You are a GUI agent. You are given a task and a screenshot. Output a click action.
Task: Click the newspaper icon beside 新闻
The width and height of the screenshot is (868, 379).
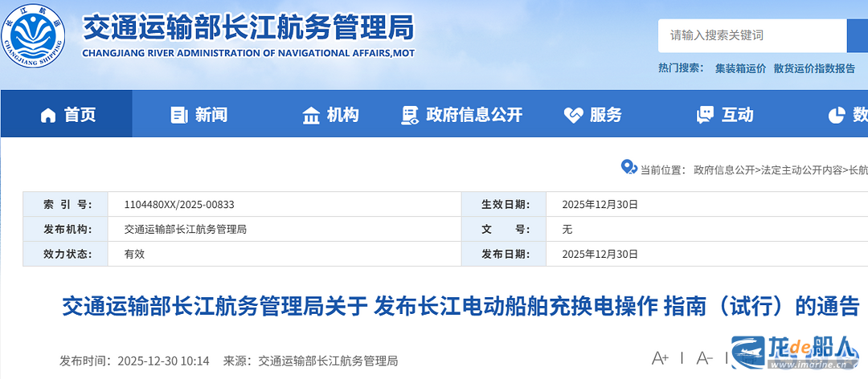tap(178, 115)
